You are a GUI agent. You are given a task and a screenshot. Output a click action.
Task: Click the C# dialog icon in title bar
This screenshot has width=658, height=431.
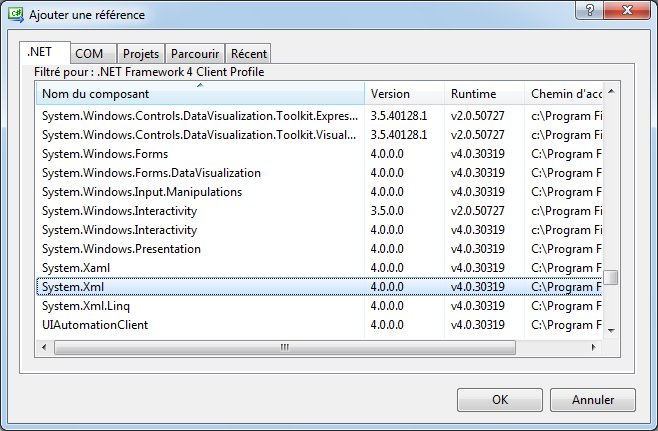point(15,15)
